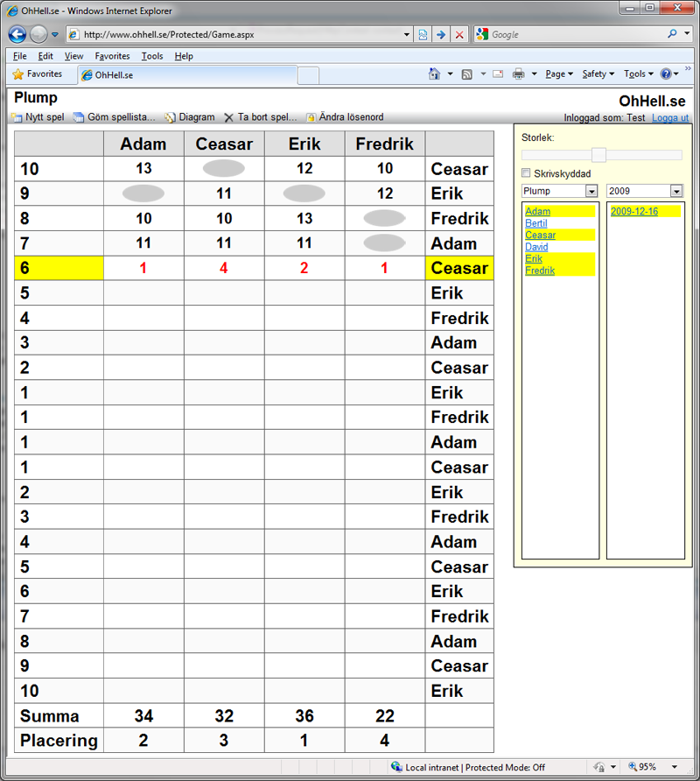Toggle player David in the player list
Image resolution: width=700 pixels, height=781 pixels.
click(x=536, y=247)
